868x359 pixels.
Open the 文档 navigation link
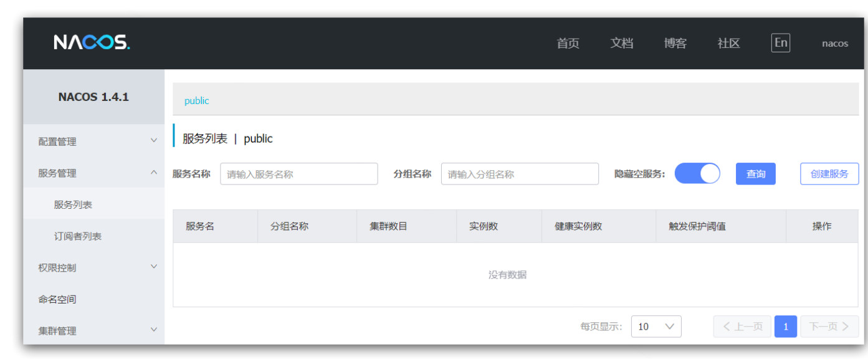(x=621, y=44)
